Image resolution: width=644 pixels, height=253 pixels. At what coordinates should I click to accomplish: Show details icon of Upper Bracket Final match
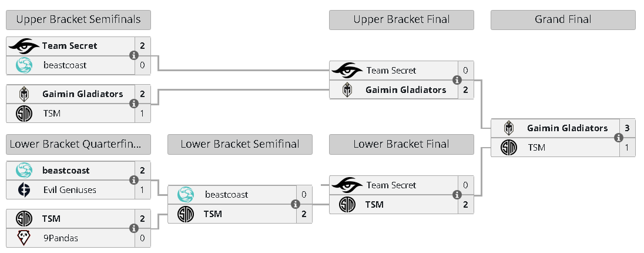tap(457, 80)
